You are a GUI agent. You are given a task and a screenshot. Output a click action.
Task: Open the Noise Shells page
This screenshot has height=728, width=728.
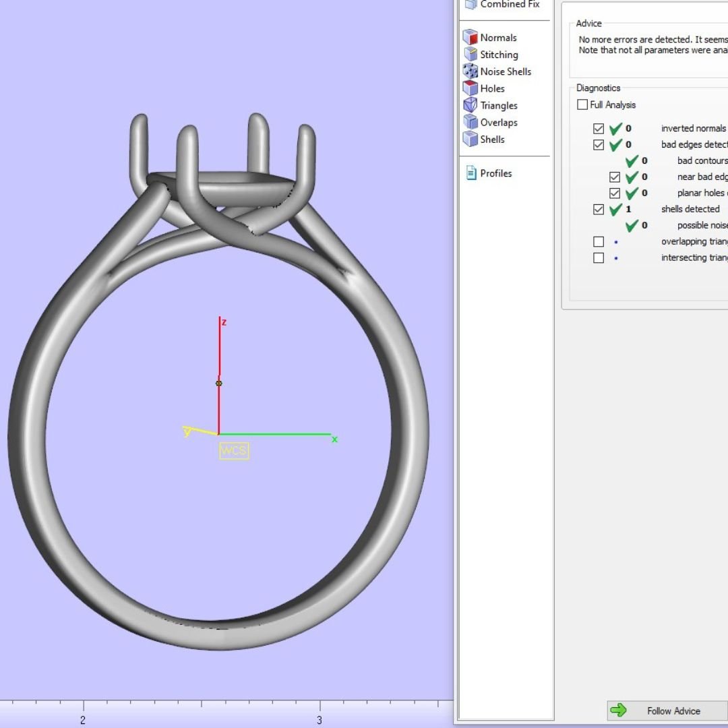click(506, 71)
